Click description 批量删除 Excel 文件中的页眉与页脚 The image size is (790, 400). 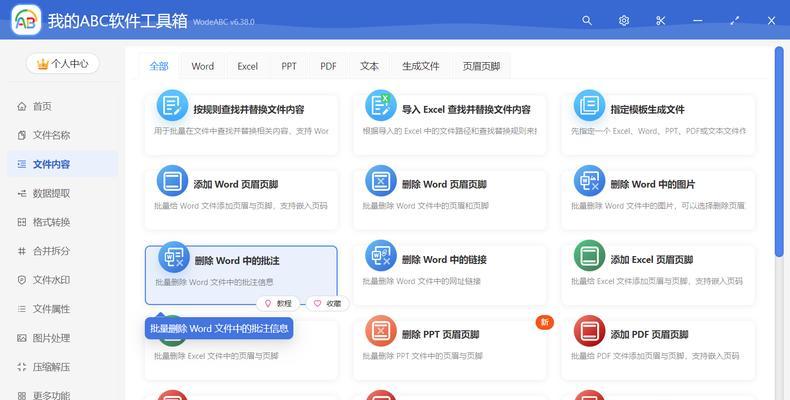(216, 356)
